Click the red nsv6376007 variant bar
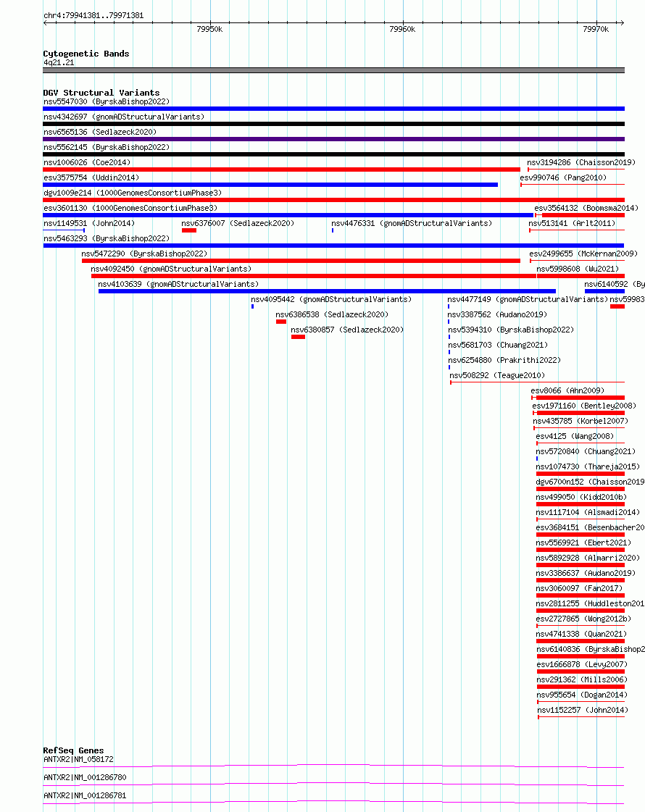Viewport: 645px width, 812px height. click(x=189, y=230)
